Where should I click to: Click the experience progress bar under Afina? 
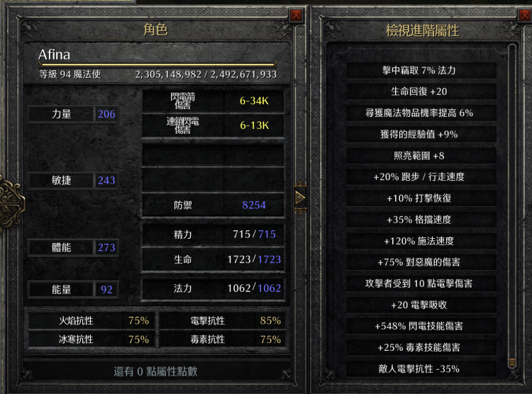tap(158, 64)
